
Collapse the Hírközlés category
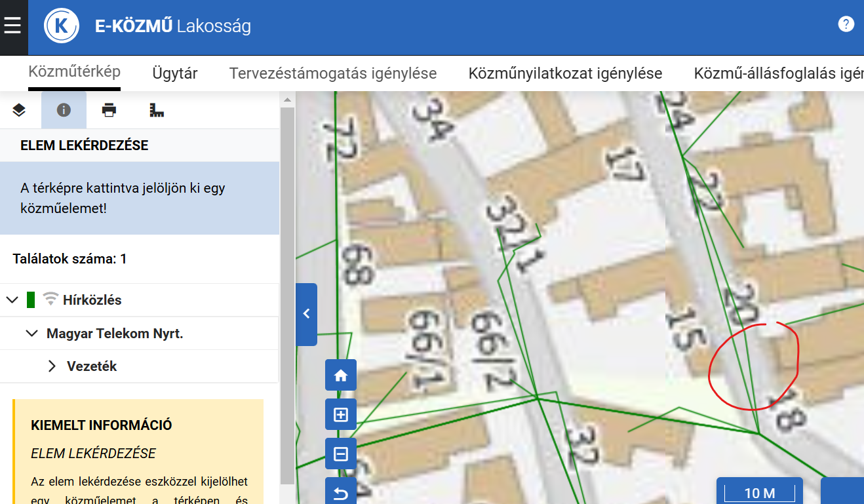point(12,300)
